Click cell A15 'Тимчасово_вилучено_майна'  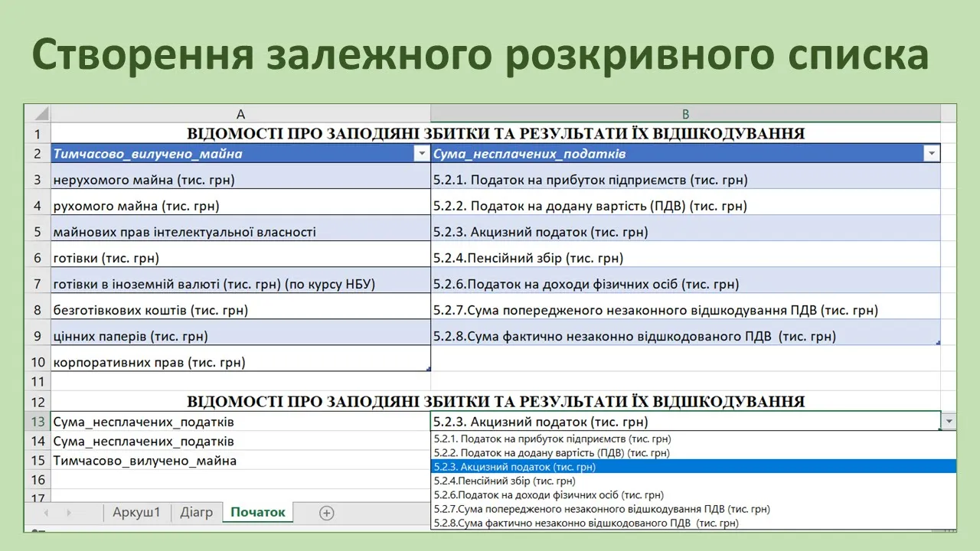pyautogui.click(x=240, y=461)
